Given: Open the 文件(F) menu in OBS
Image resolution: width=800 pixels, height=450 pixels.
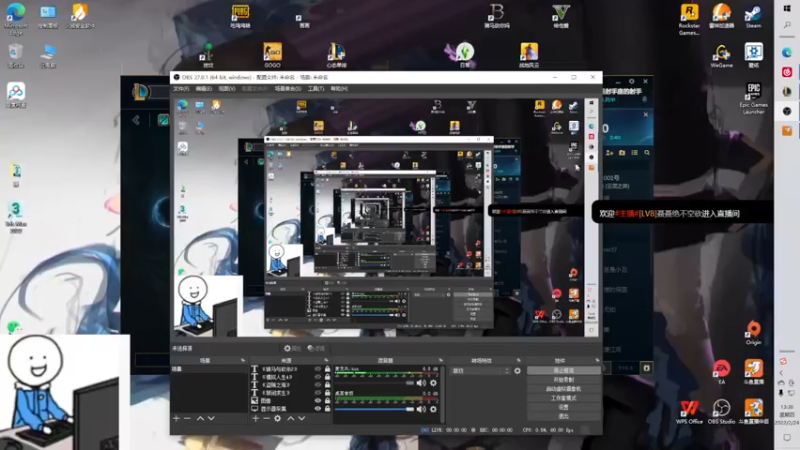Looking at the screenshot, I should 181,89.
